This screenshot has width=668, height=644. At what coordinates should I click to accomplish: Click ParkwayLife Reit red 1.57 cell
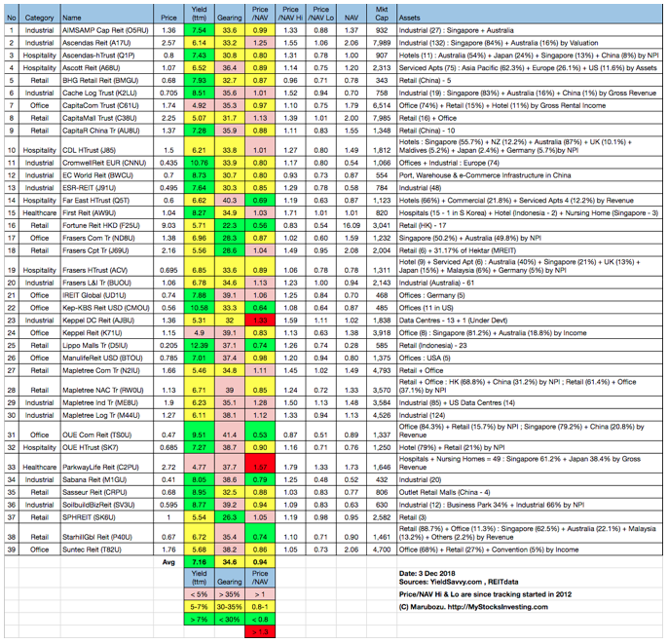click(260, 464)
